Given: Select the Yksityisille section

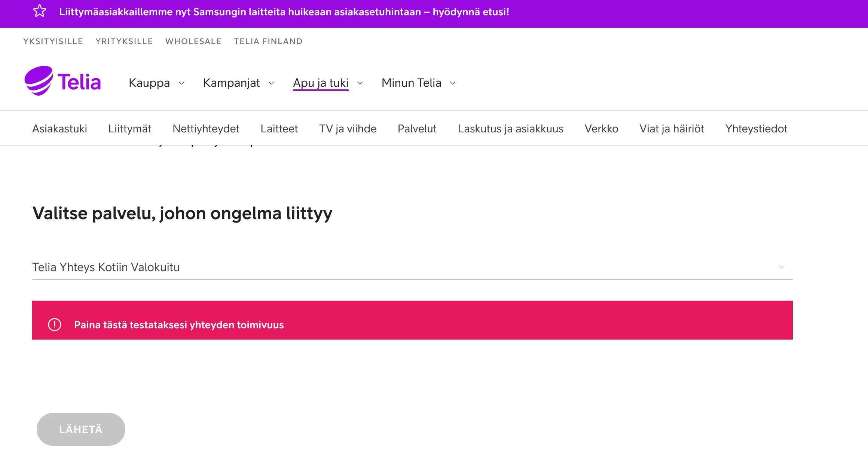Looking at the screenshot, I should (x=53, y=41).
